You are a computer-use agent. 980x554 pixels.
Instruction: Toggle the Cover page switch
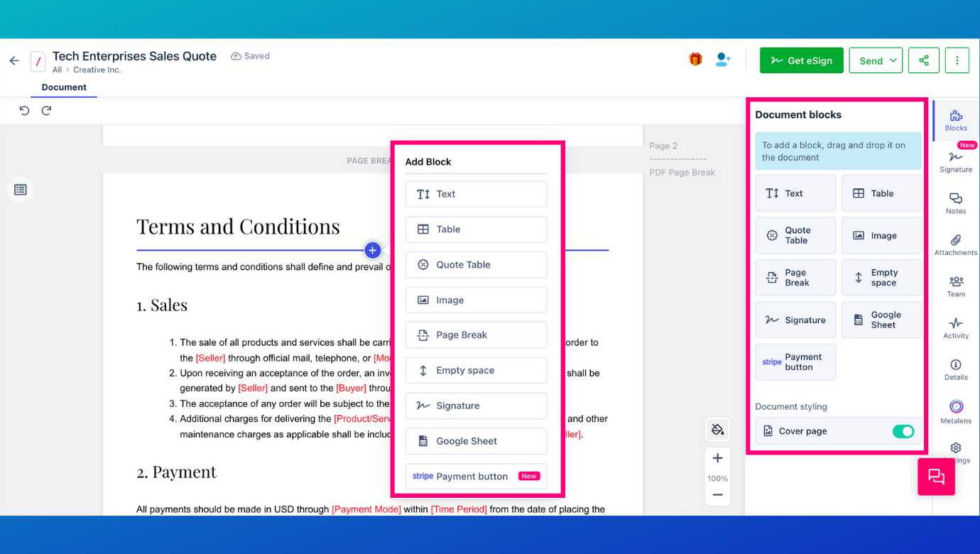pyautogui.click(x=903, y=431)
